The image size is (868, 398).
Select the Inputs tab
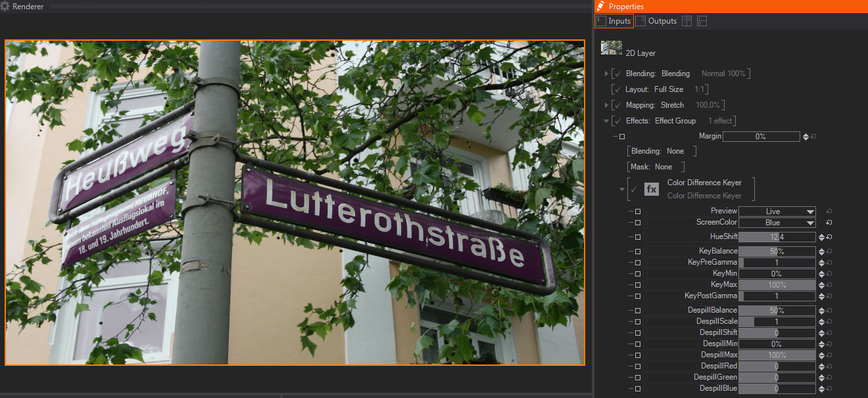tap(614, 21)
